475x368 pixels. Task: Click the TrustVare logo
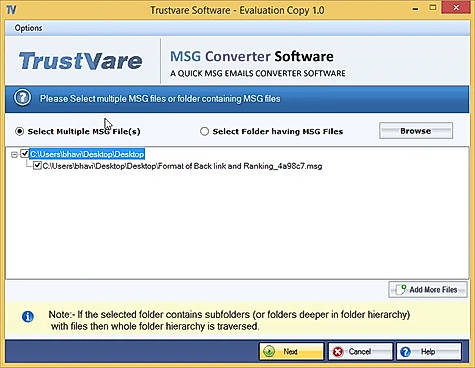80,61
